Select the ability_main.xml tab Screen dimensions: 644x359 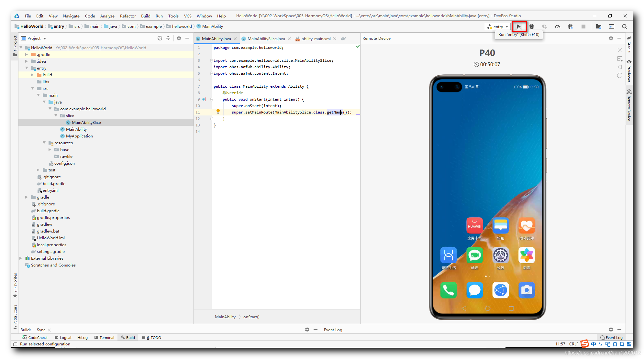[x=315, y=38]
